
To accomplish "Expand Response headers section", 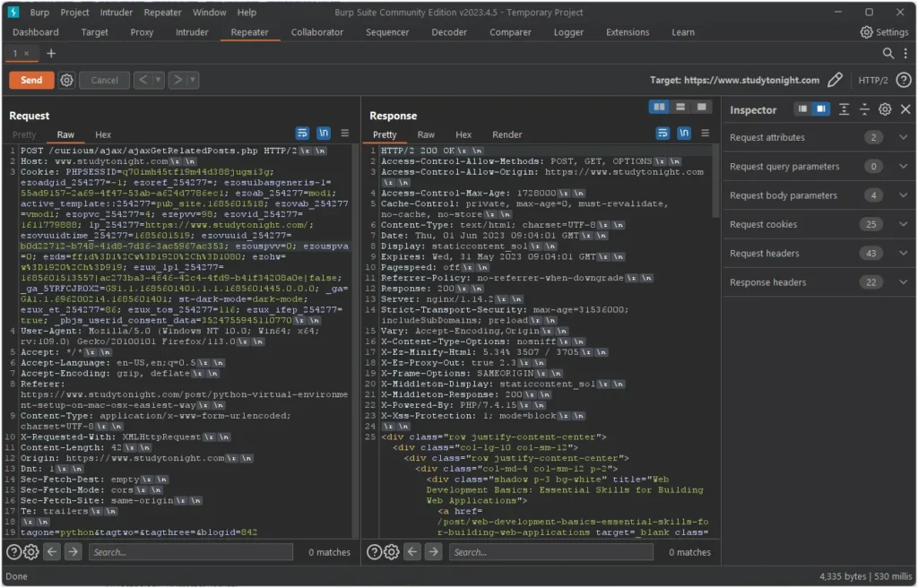I will click(x=903, y=282).
